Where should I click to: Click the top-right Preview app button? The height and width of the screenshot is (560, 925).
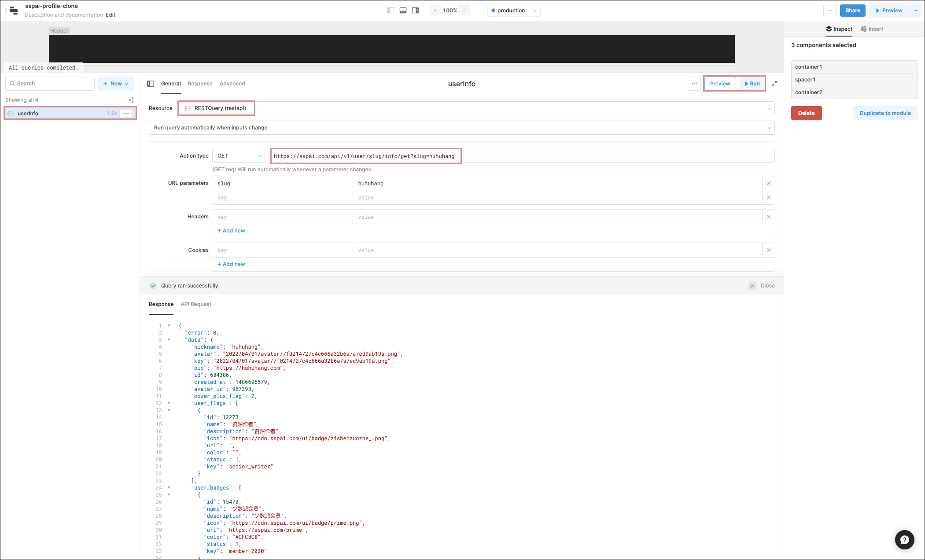(x=889, y=11)
